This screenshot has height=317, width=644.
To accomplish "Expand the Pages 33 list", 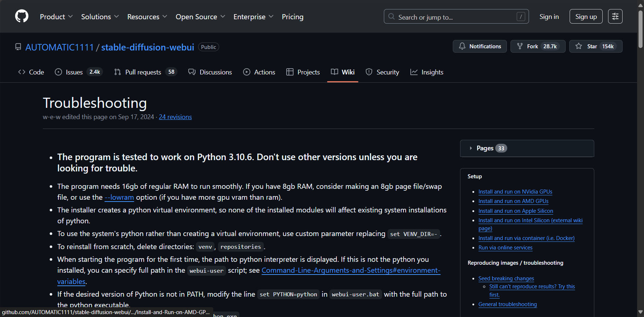I will (527, 148).
